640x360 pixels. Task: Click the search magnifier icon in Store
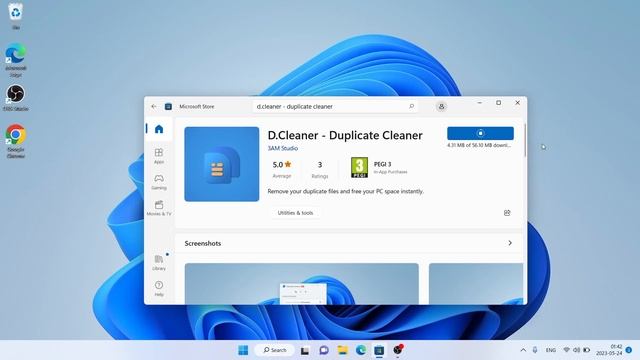point(411,106)
